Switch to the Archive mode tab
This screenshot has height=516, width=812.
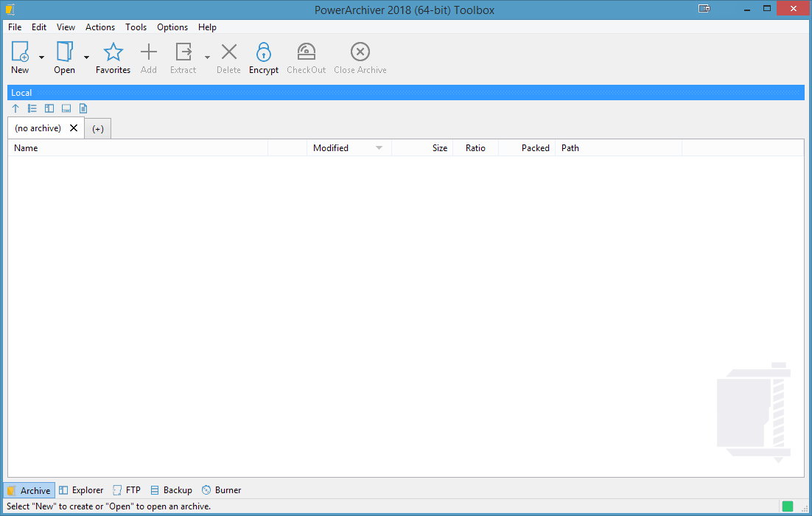pyautogui.click(x=29, y=490)
